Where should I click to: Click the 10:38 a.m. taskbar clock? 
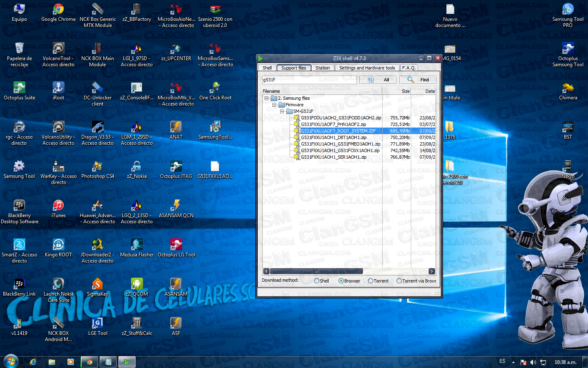[x=565, y=362]
